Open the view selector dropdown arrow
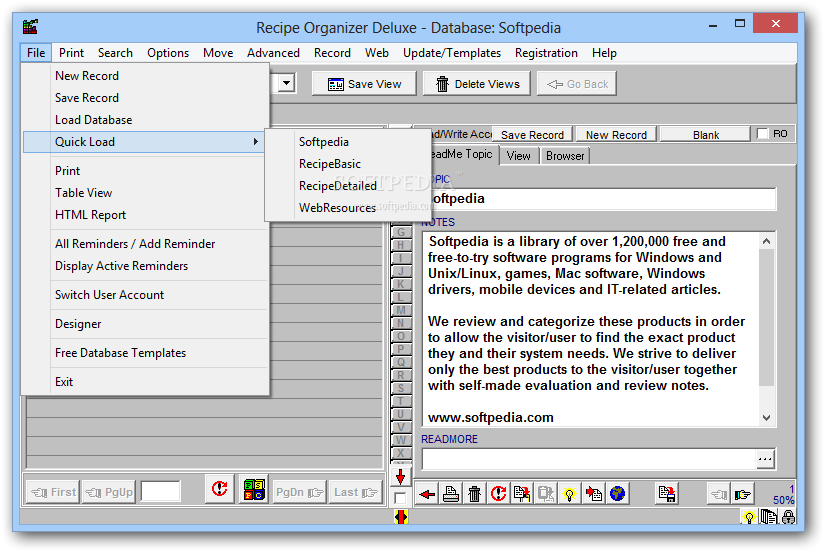This screenshot has height=552, width=825. pyautogui.click(x=286, y=83)
